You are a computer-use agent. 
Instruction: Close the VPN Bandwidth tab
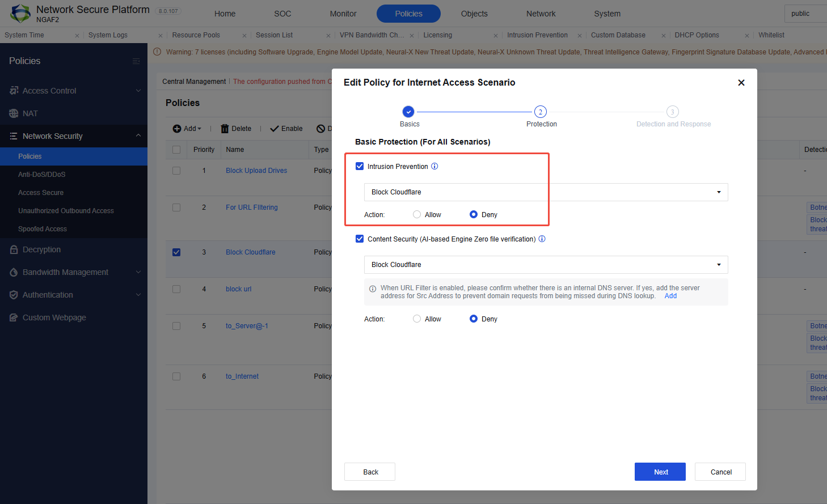tap(412, 36)
